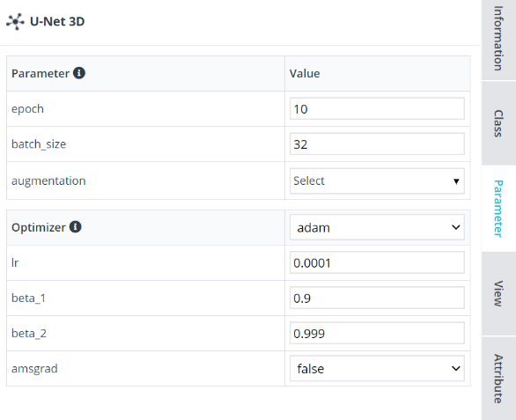Click the lr value field
The height and width of the screenshot is (420, 516).
coord(377,262)
